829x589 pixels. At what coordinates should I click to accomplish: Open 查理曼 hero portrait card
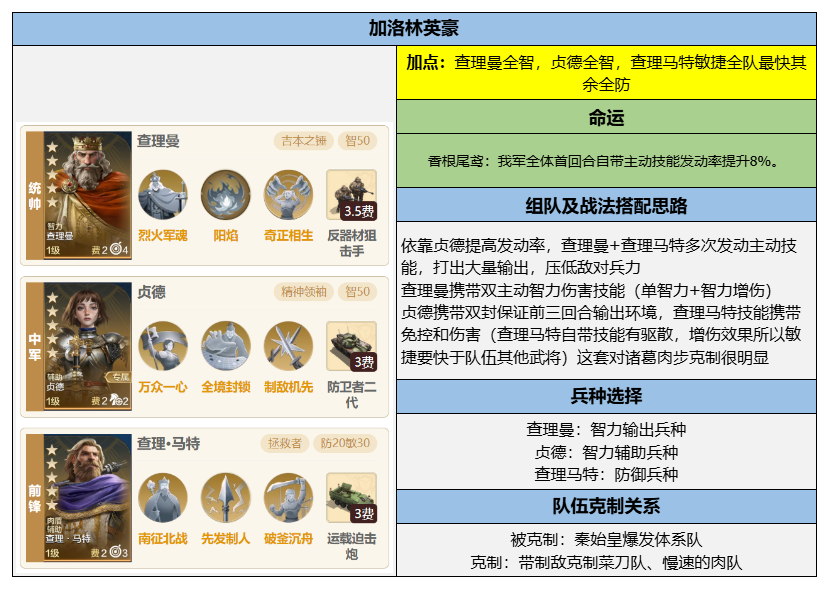click(88, 195)
